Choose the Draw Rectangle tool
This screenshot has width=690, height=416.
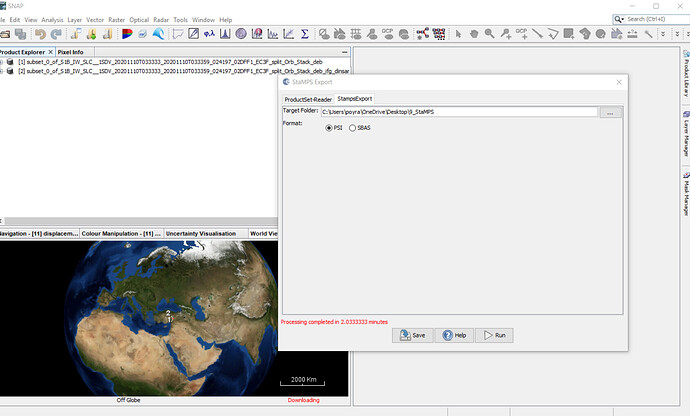tap(569, 34)
